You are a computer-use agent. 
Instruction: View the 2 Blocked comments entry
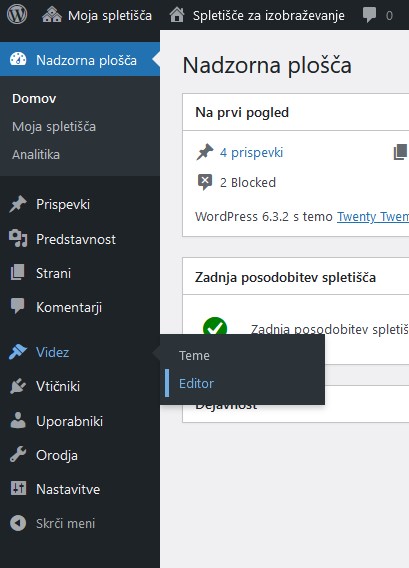click(x=248, y=182)
